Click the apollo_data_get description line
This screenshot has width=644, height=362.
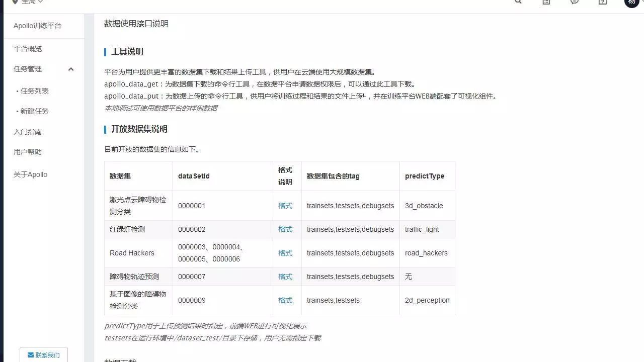point(260,84)
